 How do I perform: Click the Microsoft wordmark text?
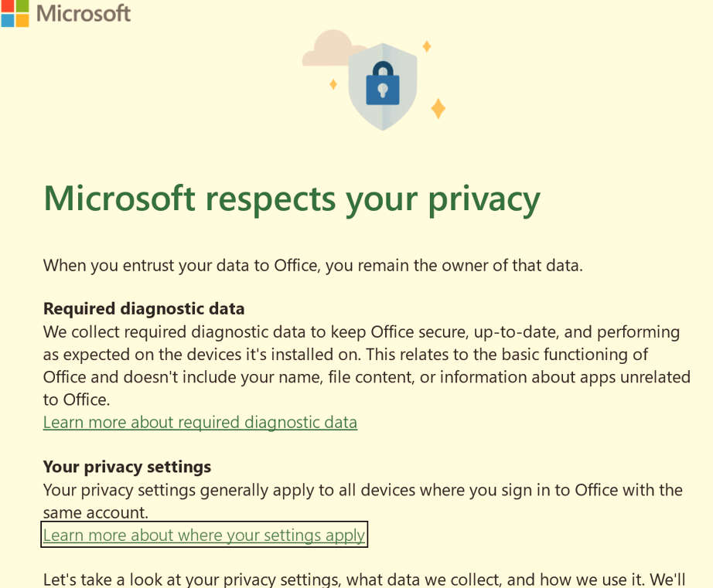coord(84,13)
